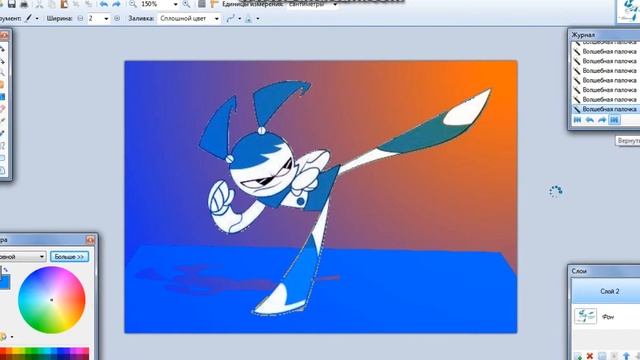This screenshot has height=360, width=640.
Task: Rewind history to the first step in Журнал
Action: [577, 120]
